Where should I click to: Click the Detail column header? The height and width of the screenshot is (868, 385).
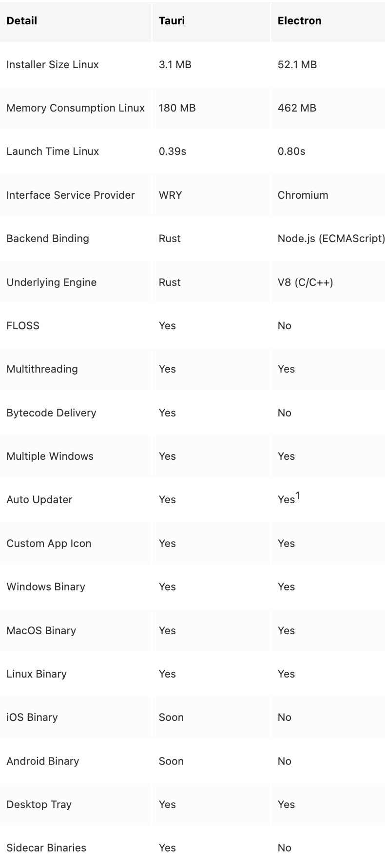coord(22,21)
